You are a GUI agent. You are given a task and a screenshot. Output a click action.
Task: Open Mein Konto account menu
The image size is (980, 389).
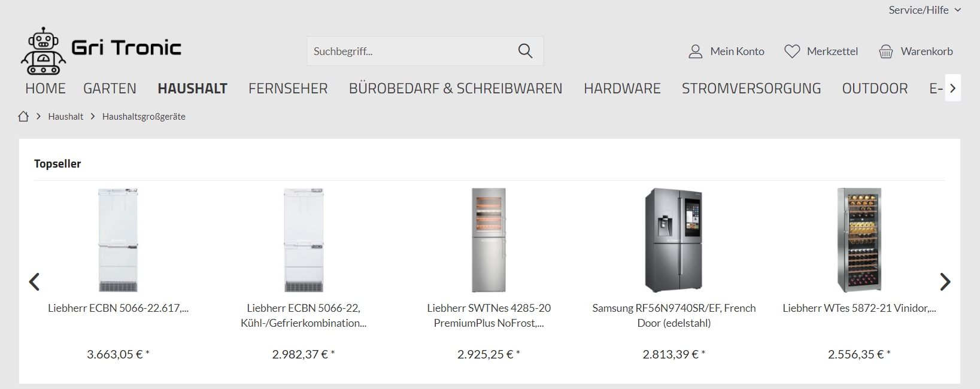coord(726,51)
